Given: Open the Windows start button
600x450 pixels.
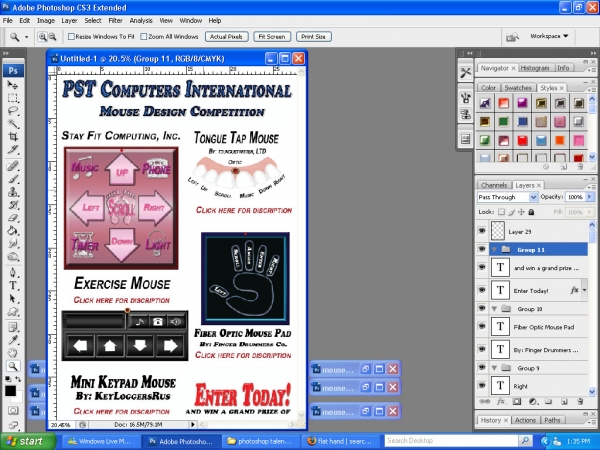Looking at the screenshot, I should pos(28,441).
